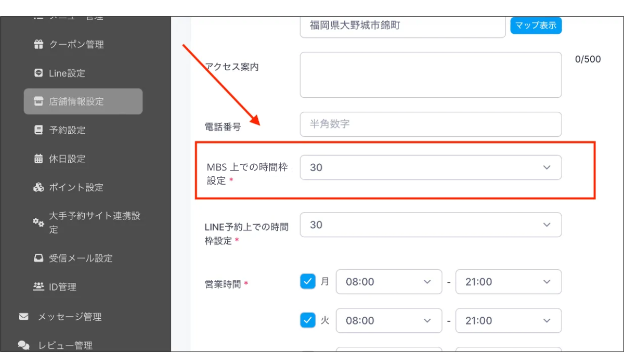Click the coins icon for ポイント設定

click(x=38, y=187)
